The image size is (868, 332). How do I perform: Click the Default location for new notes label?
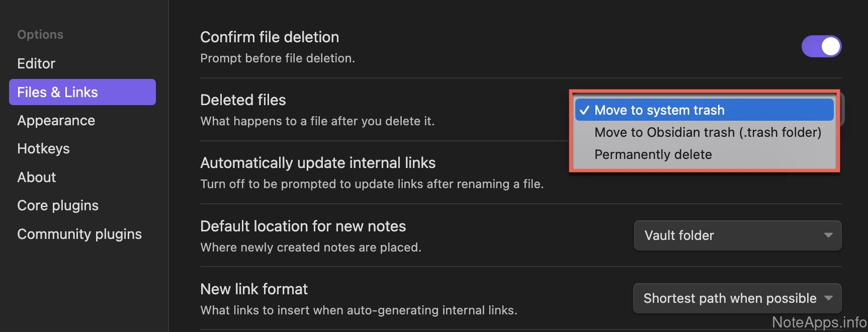[x=303, y=226]
